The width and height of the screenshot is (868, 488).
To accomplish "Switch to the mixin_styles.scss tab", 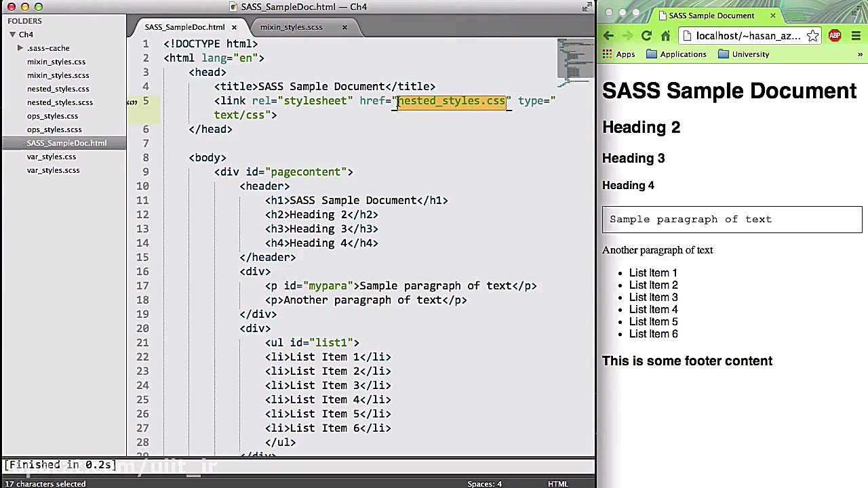I will [x=291, y=27].
